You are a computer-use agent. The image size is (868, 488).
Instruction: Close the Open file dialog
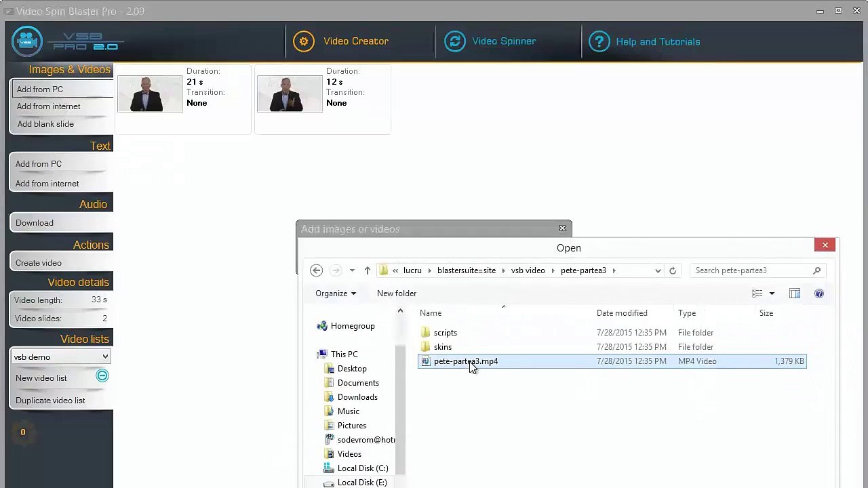click(x=825, y=245)
